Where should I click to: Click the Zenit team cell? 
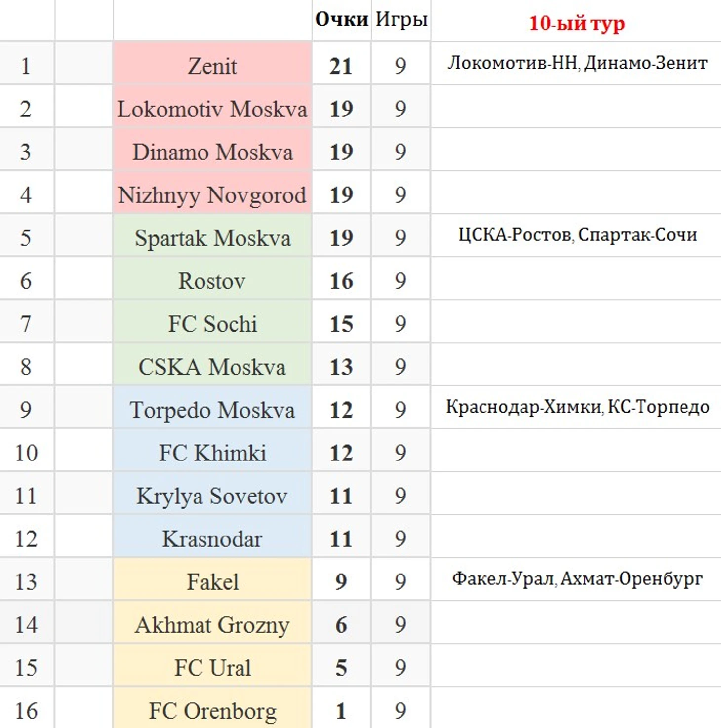(x=212, y=66)
